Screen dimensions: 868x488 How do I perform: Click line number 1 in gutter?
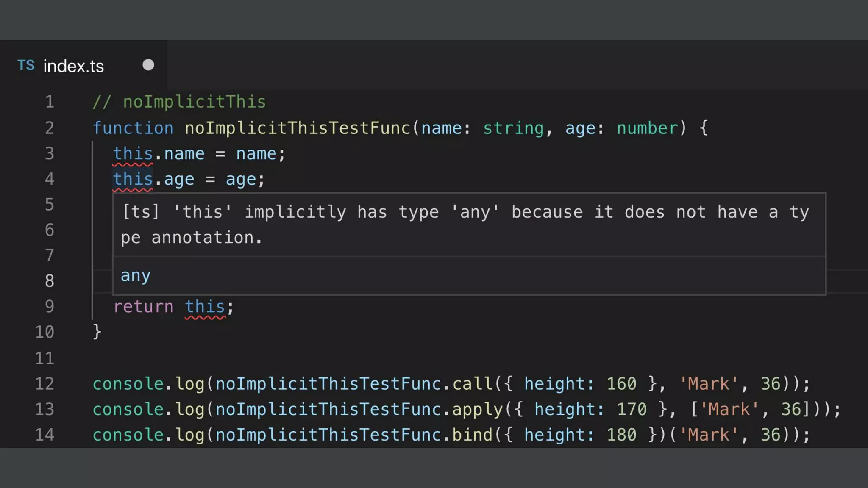click(50, 102)
